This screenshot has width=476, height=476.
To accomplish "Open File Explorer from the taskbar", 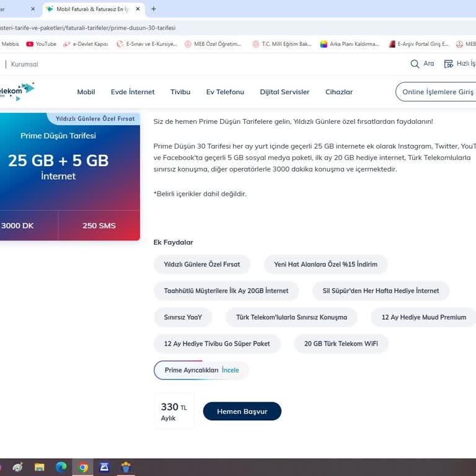I will (x=39, y=467).
